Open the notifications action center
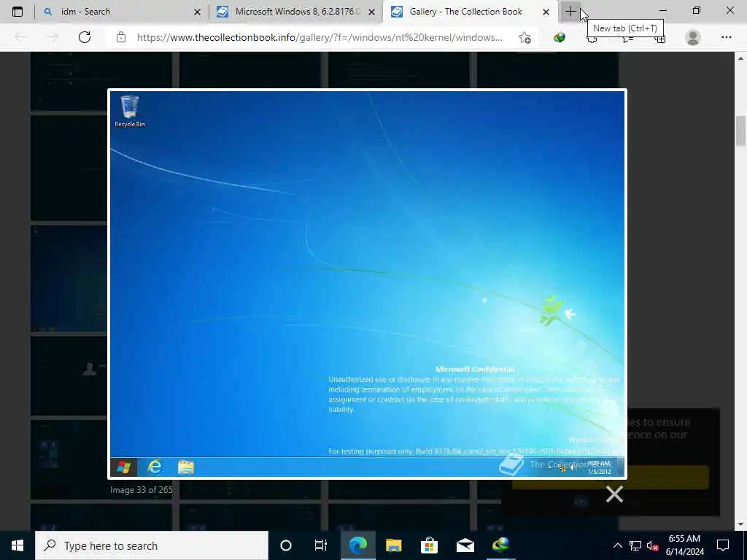 (x=723, y=545)
